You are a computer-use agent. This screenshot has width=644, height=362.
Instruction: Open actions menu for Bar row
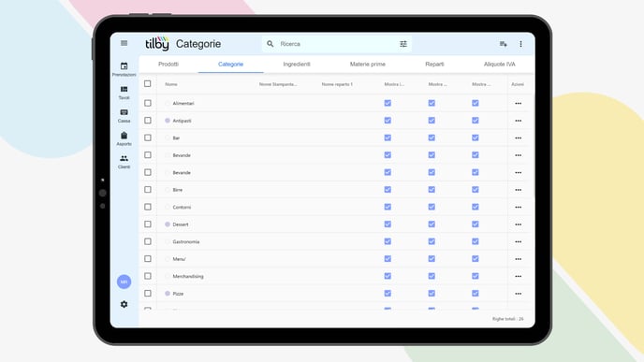(x=519, y=138)
